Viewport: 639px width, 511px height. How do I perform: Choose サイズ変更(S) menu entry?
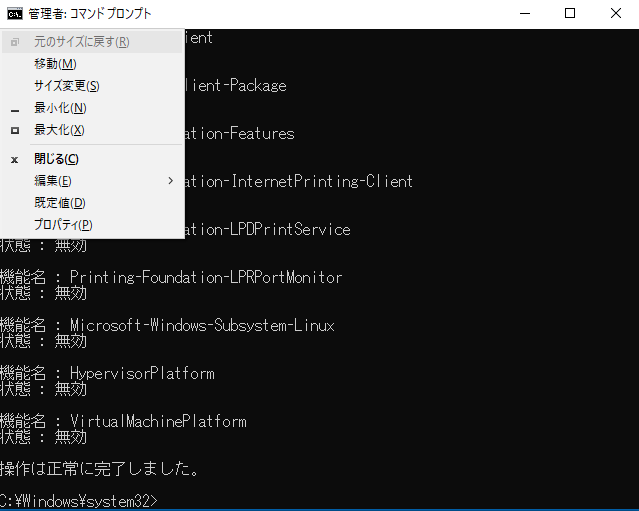tap(92, 86)
